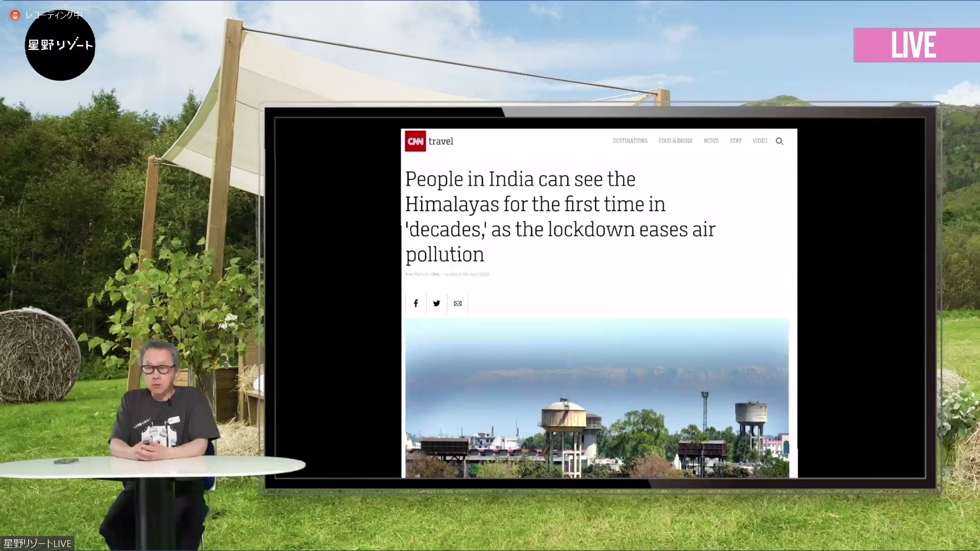Share article via email envelope icon
The width and height of the screenshot is (980, 551).
458,304
